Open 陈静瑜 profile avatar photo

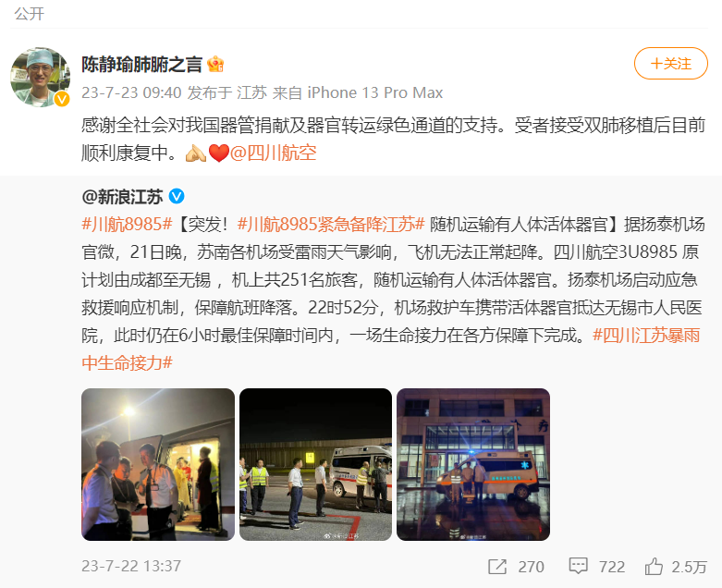tap(40, 77)
